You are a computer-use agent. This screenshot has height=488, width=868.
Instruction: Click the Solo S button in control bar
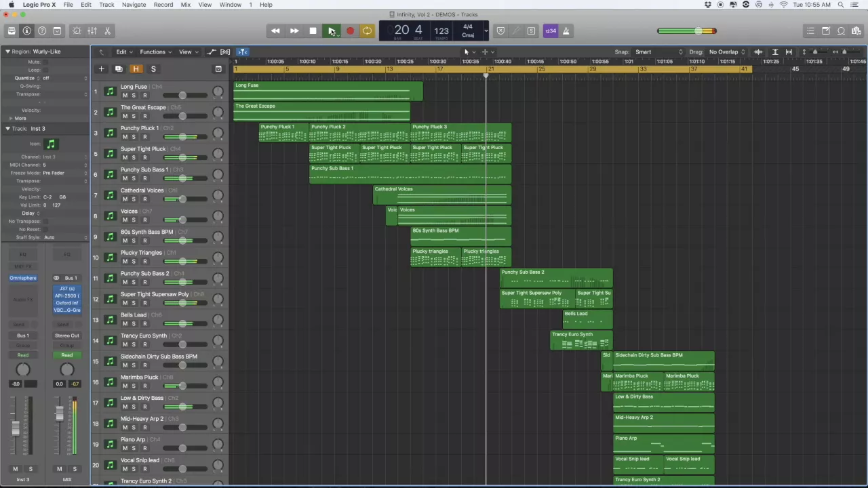(531, 30)
